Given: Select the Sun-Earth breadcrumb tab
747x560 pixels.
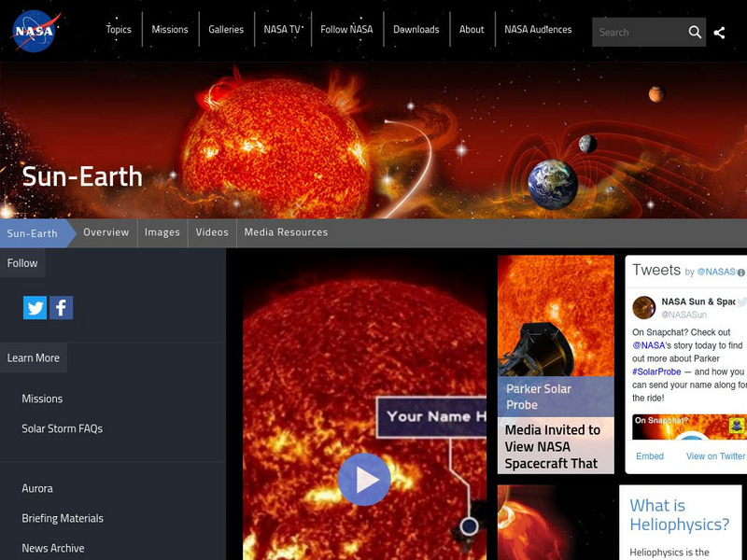Looking at the screenshot, I should [x=35, y=233].
